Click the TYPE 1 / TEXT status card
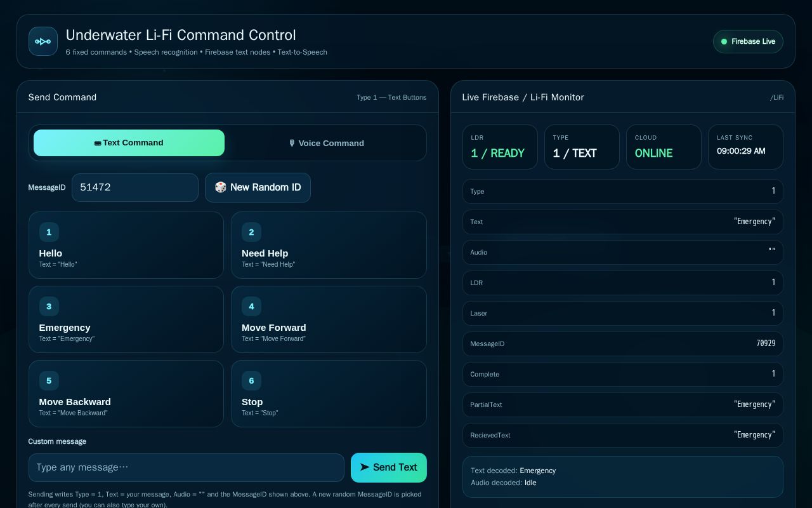812x508 pixels. [x=582, y=147]
